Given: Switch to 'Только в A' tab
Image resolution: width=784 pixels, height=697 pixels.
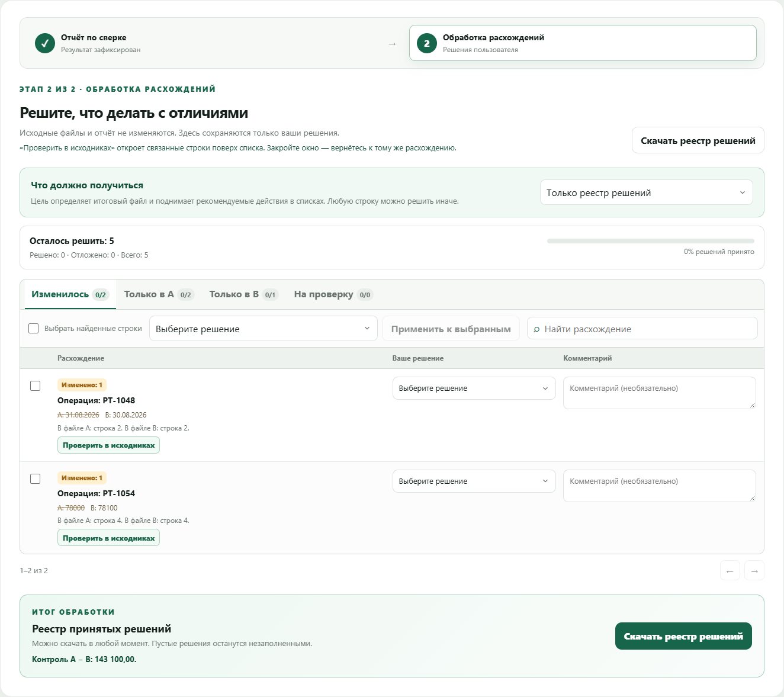Looking at the screenshot, I should click(159, 294).
